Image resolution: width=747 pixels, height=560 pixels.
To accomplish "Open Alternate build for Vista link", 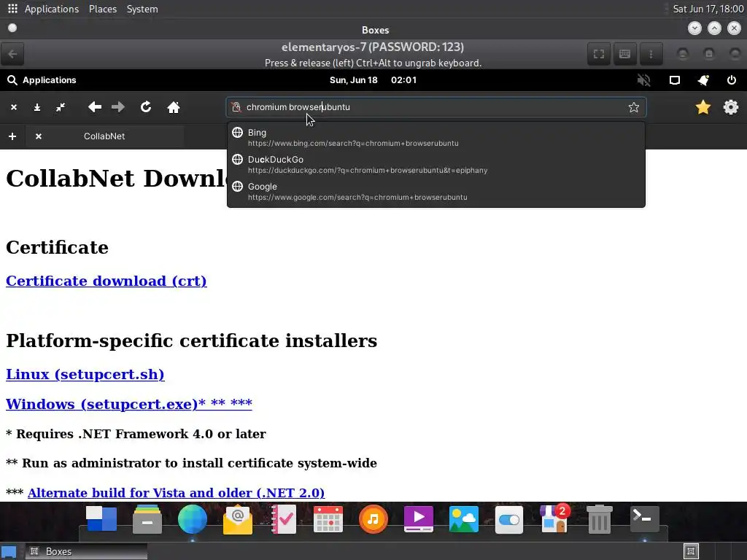I will (177, 493).
